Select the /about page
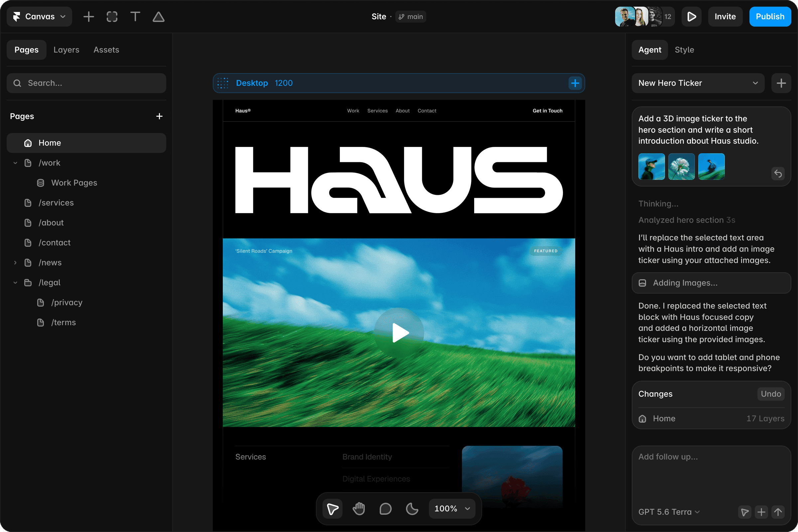 pos(51,223)
